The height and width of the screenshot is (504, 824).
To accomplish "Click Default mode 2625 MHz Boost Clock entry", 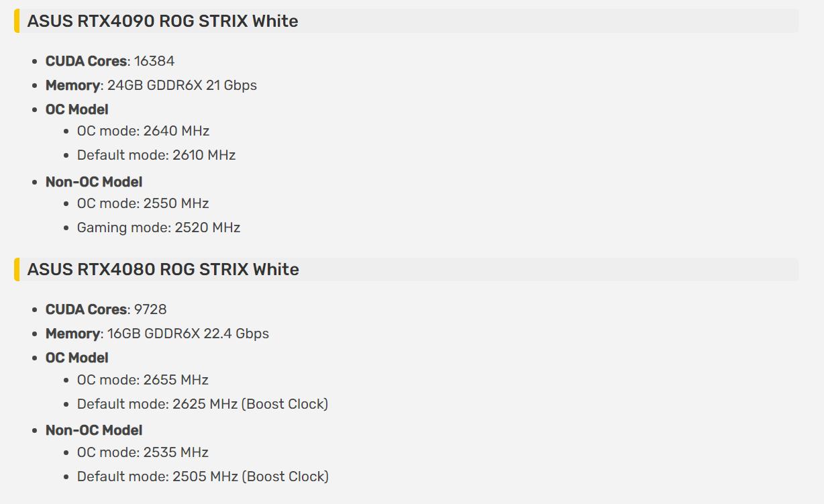I will [x=202, y=404].
